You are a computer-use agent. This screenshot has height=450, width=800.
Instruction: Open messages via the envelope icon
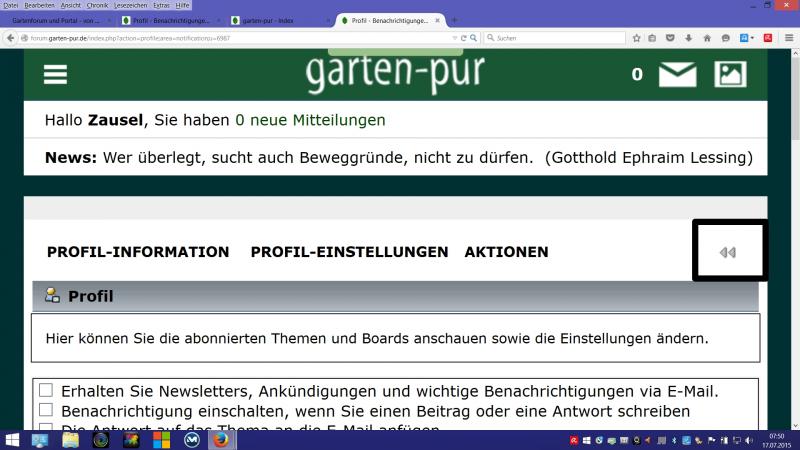click(677, 75)
